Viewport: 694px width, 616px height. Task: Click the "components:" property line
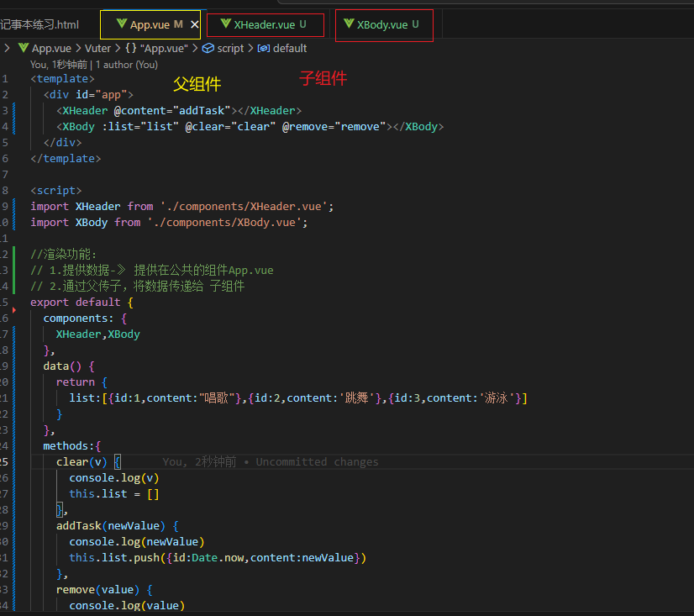(85, 319)
